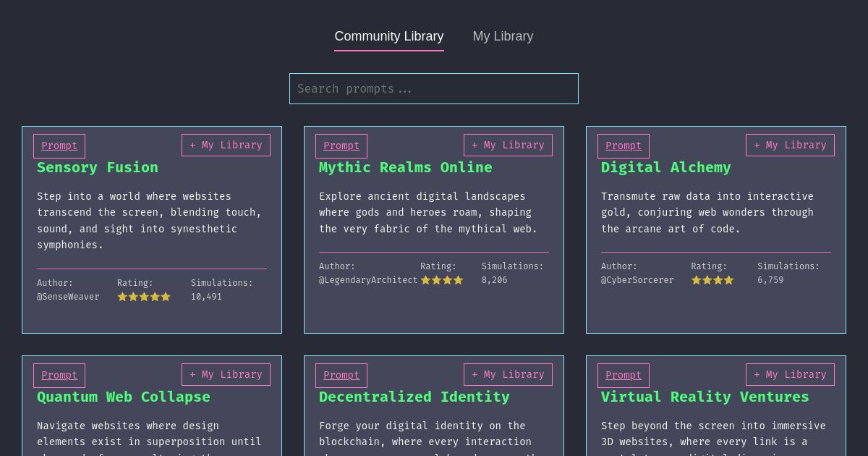Open the Sensory Fusion prompt
This screenshot has width=868, height=456.
[59, 145]
